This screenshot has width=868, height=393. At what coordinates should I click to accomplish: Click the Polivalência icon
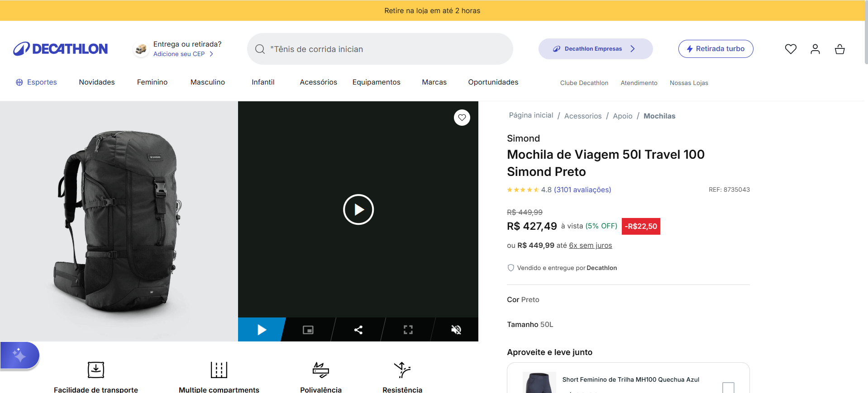click(321, 369)
